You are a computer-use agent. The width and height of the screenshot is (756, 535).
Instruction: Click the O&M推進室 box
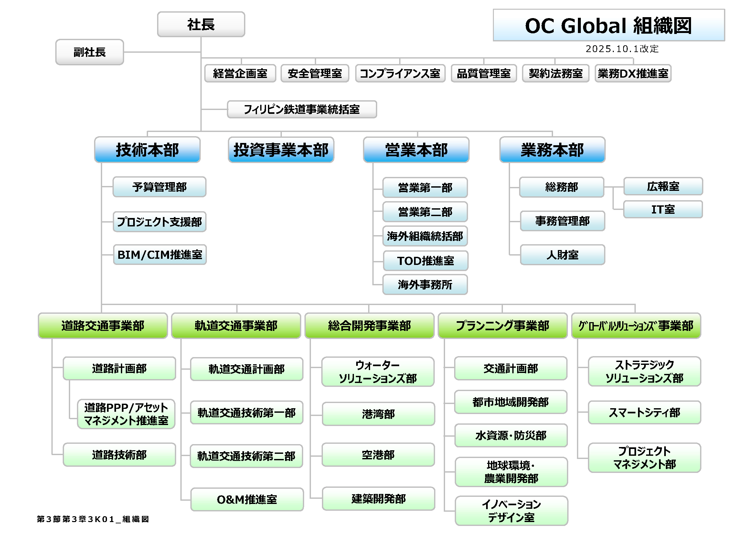coord(247,499)
